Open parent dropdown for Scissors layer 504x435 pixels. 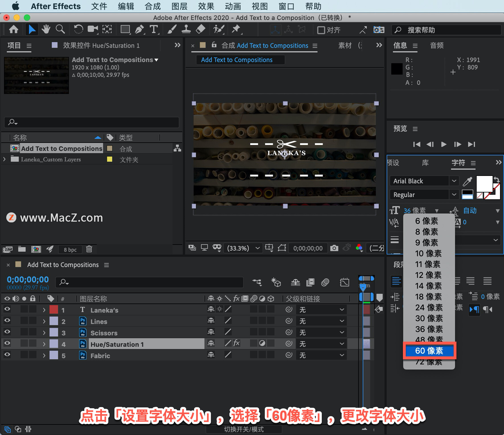pyautogui.click(x=321, y=333)
